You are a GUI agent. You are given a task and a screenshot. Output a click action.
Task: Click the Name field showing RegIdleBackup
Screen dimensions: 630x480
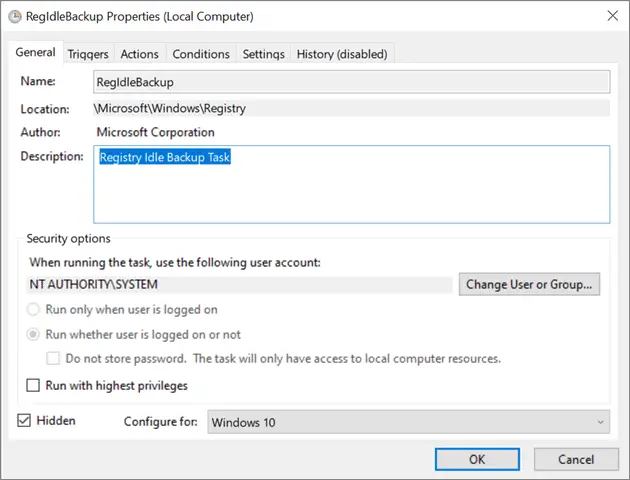pos(352,82)
